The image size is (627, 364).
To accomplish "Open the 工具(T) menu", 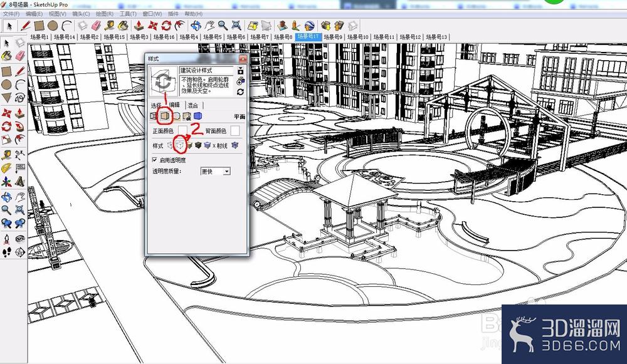I will click(x=128, y=14).
